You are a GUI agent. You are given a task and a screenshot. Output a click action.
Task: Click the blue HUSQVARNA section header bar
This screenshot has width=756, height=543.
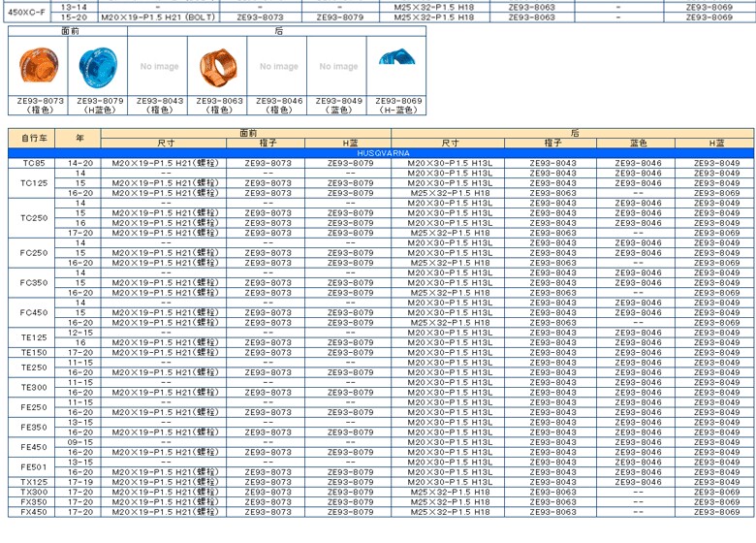pos(381,153)
